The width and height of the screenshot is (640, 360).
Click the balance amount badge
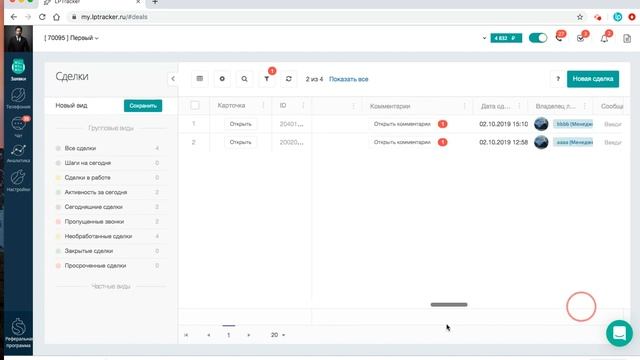(506, 38)
